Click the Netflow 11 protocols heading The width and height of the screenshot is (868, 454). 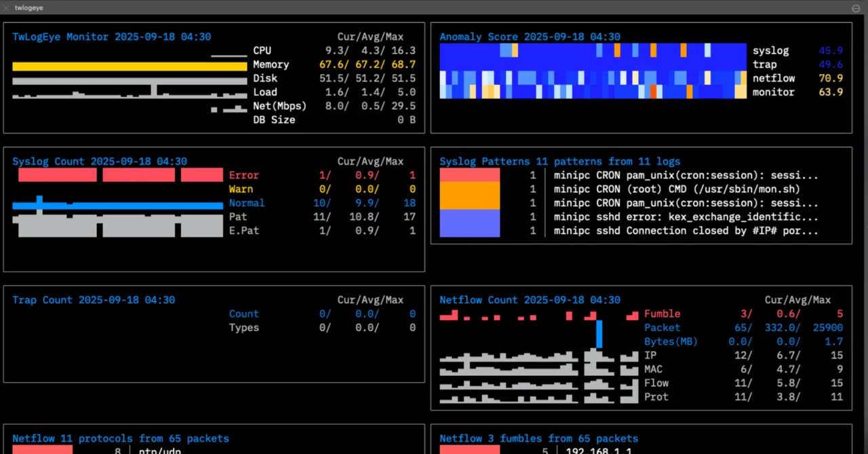point(121,438)
